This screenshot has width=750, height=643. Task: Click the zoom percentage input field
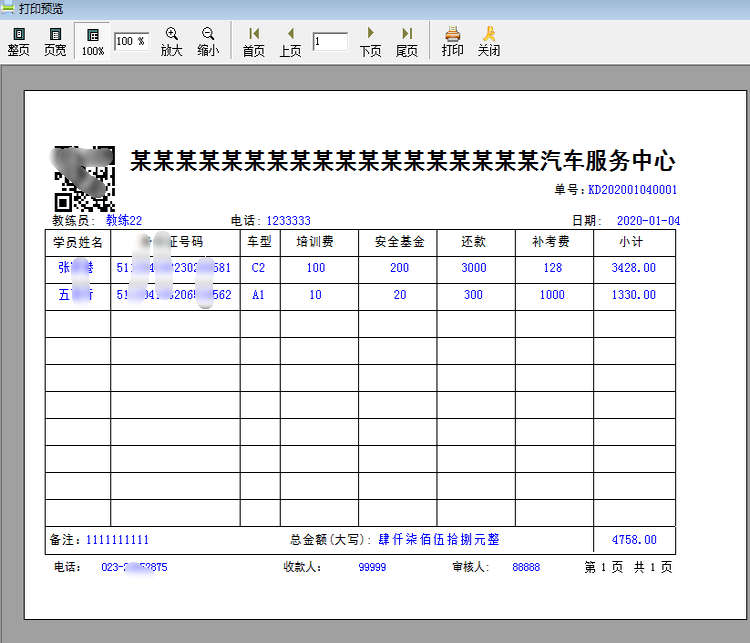[x=132, y=41]
